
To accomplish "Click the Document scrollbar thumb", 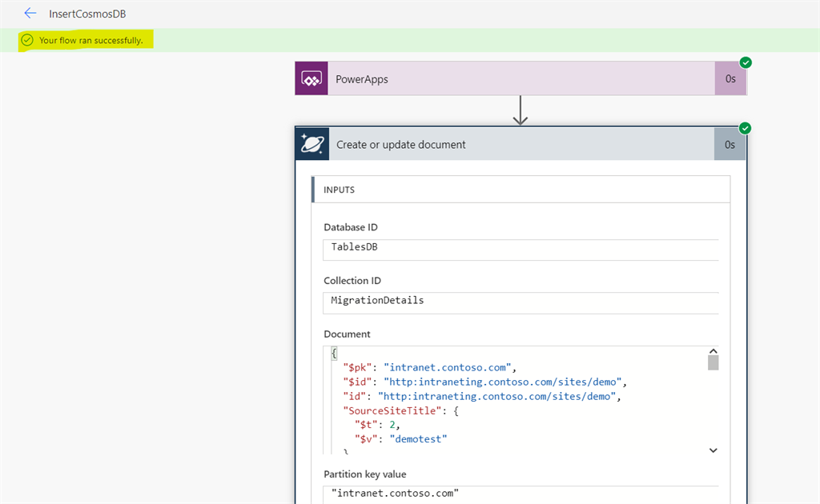I will pyautogui.click(x=713, y=363).
